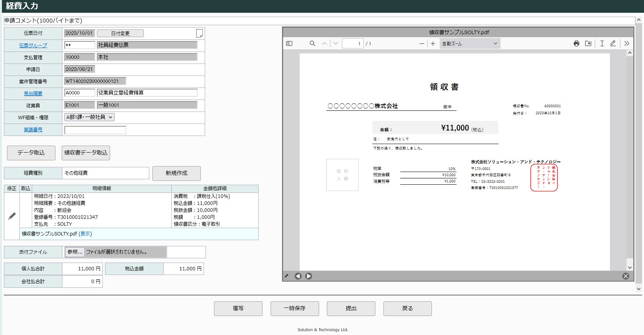Image resolution: width=644 pixels, height=335 pixels.
Task: Click the 日付変更 button
Action: (x=120, y=33)
